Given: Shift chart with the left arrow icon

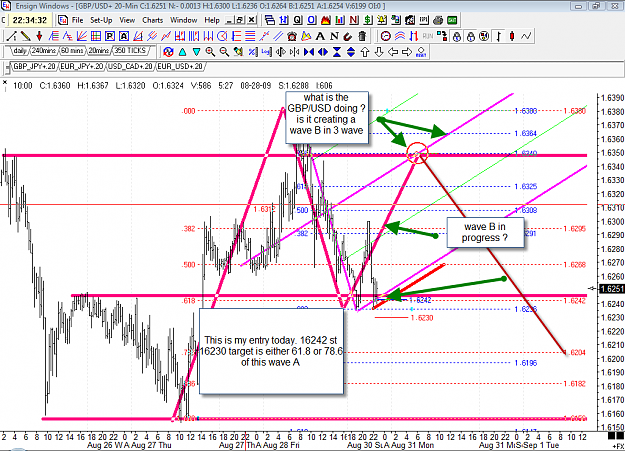Looking at the screenshot, I should coord(393,52).
